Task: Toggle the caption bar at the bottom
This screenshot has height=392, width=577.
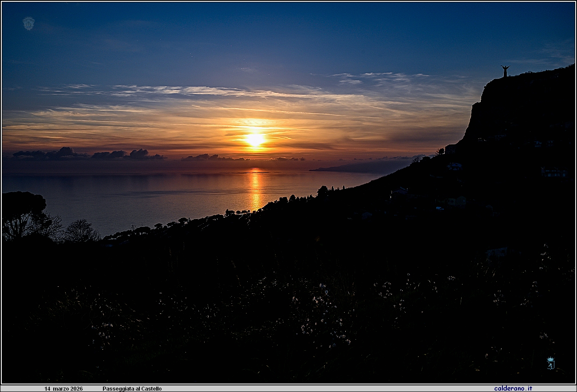Action: pos(288,387)
